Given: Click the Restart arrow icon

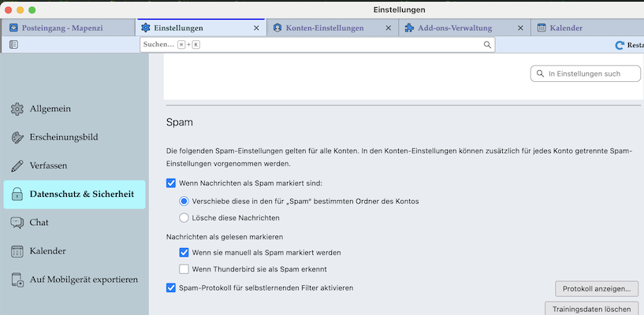Looking at the screenshot, I should pos(620,45).
